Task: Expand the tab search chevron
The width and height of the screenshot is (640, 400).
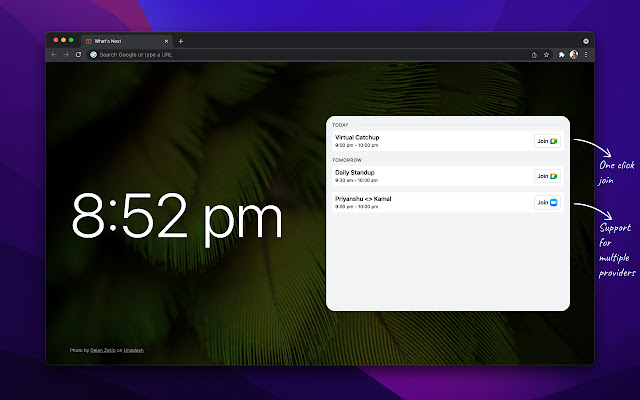Action: tap(586, 41)
